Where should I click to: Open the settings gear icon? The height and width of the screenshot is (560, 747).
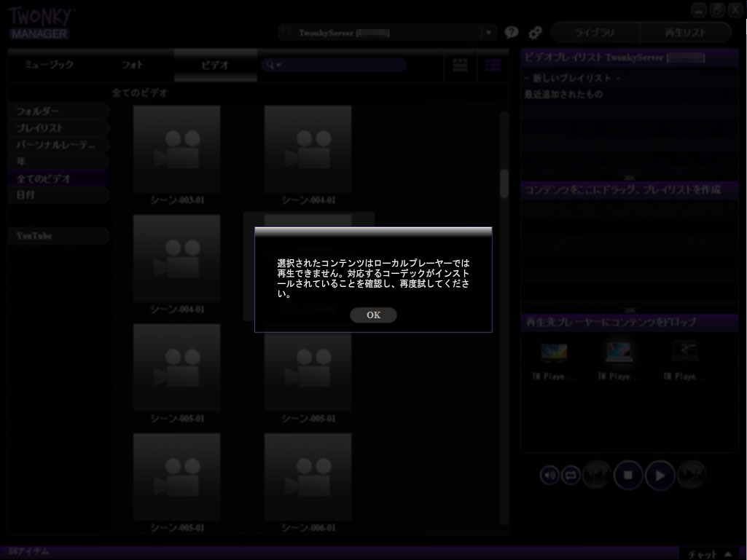tap(535, 32)
